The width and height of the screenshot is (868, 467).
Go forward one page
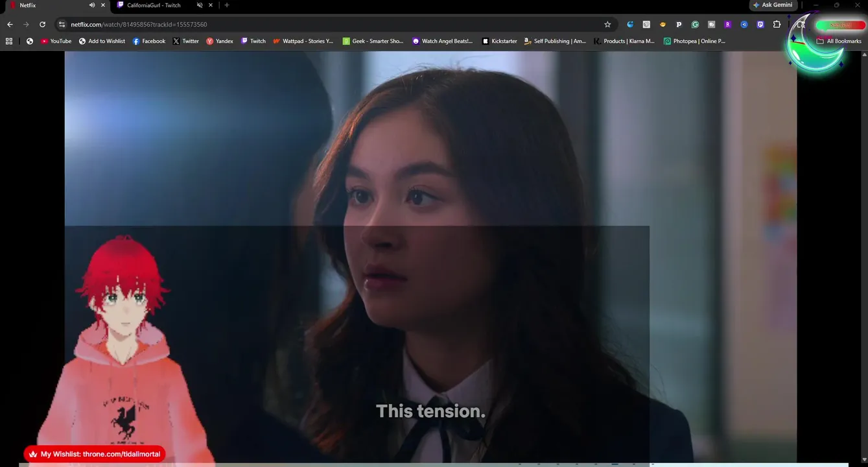(26, 25)
